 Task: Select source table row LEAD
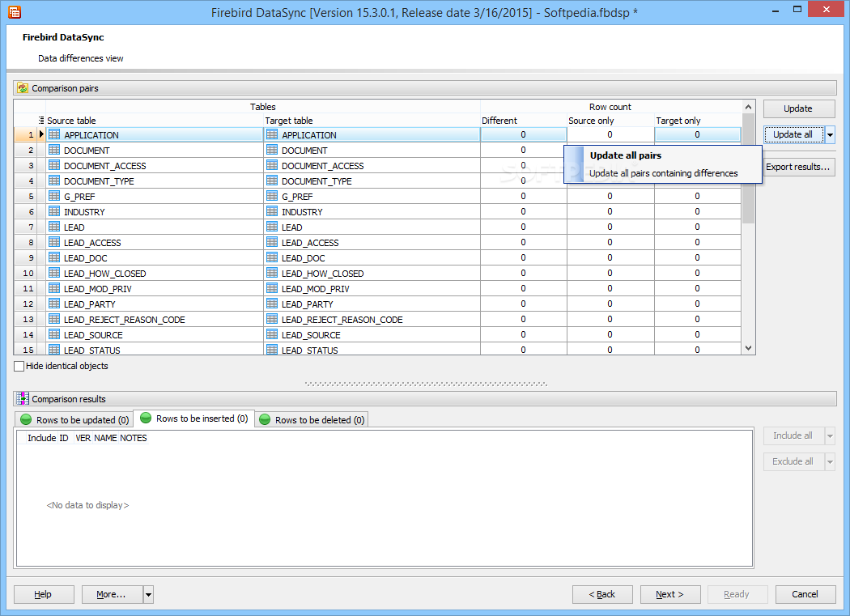click(154, 227)
